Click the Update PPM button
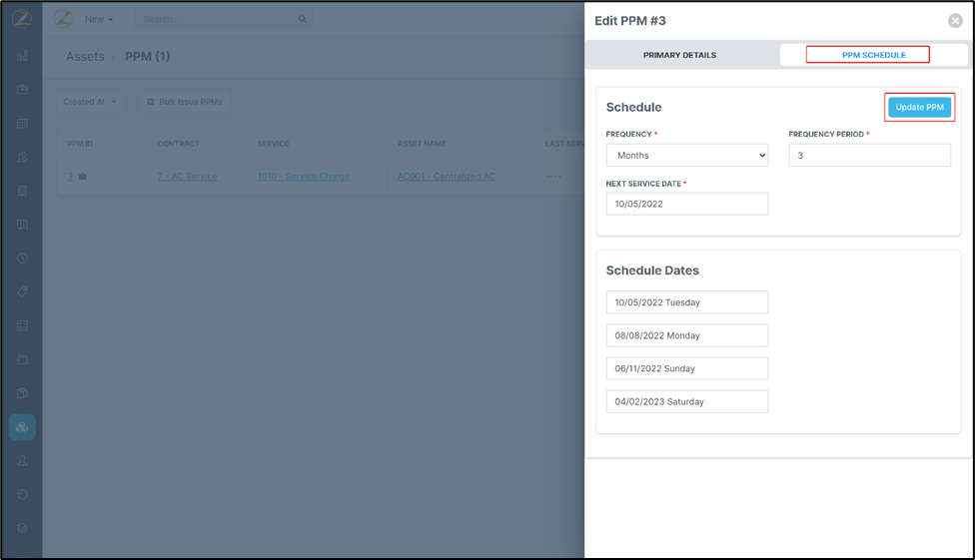Viewport: 975px width, 560px height. click(919, 108)
